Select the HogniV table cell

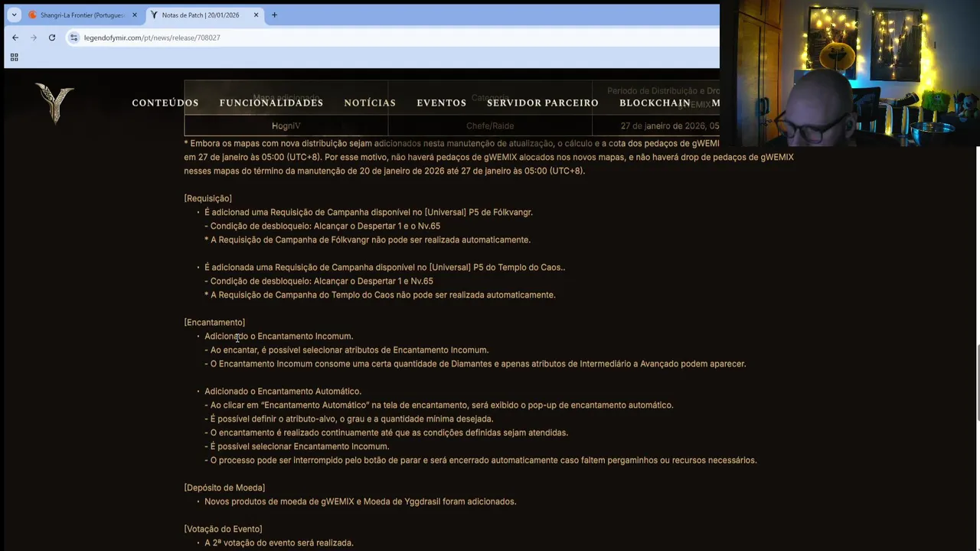(x=286, y=126)
